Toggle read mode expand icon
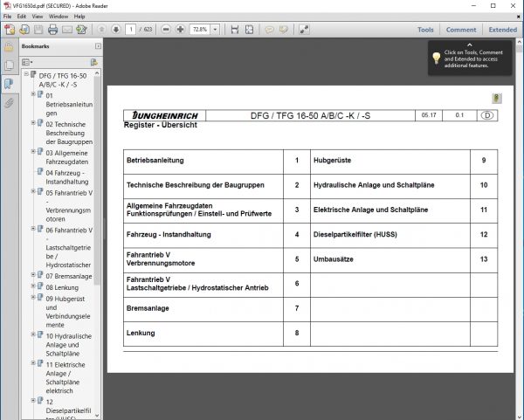Viewport: 524px width, 420px height. pos(304,30)
